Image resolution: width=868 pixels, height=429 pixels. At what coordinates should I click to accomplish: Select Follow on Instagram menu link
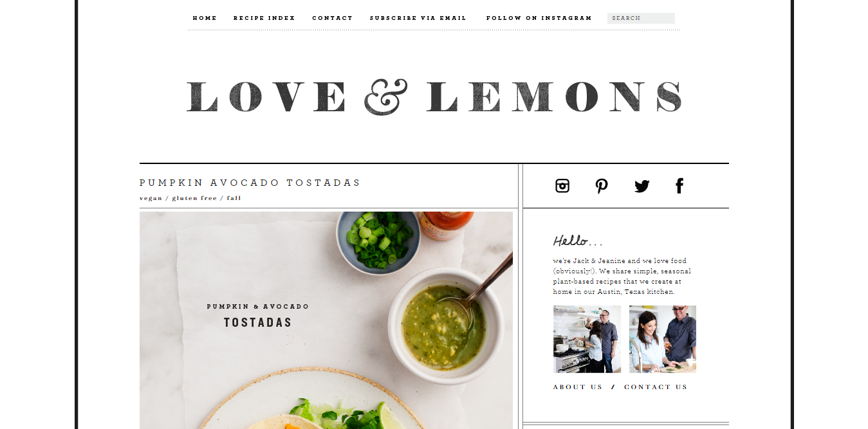[x=539, y=18]
